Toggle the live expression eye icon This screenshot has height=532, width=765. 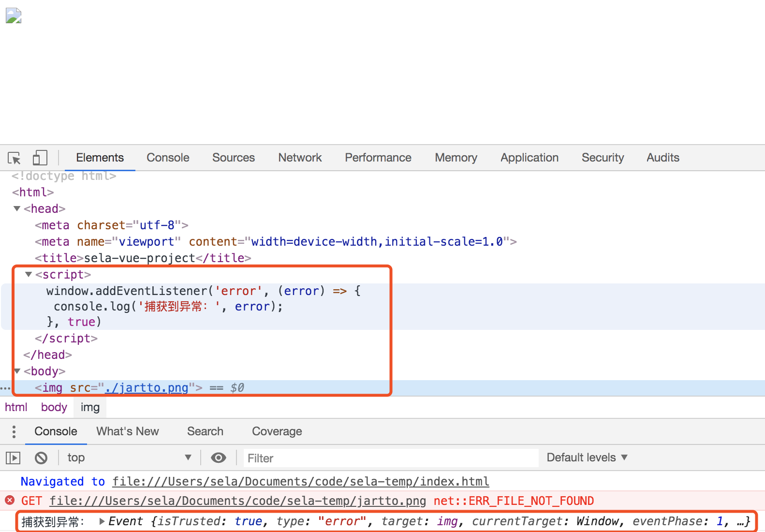pyautogui.click(x=219, y=458)
